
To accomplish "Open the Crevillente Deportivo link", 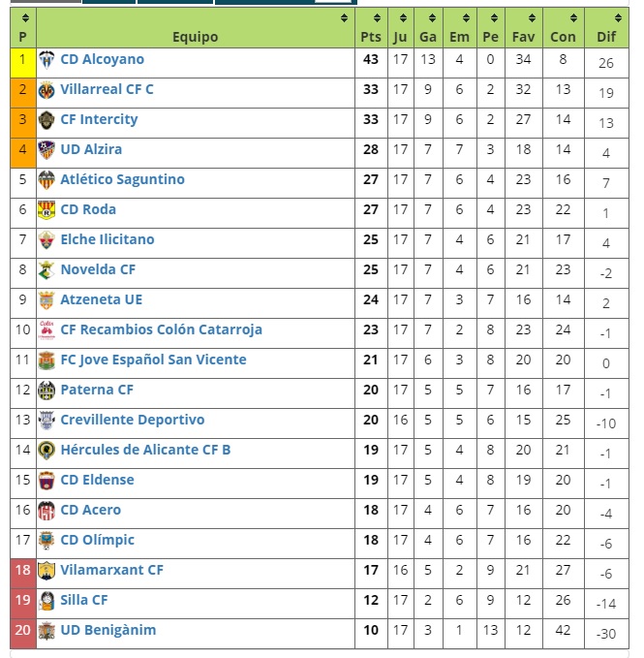I will [x=133, y=420].
